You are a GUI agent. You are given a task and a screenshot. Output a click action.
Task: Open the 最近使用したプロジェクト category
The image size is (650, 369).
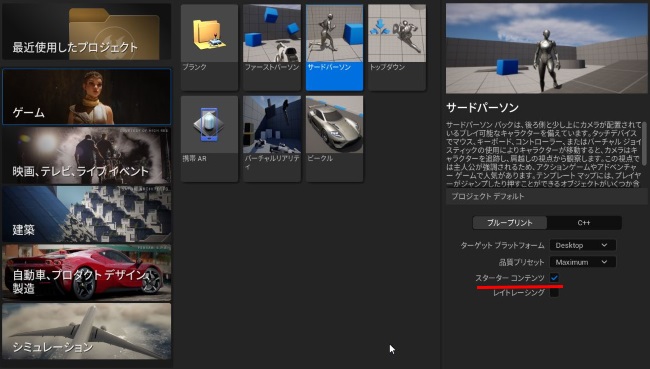pos(87,32)
